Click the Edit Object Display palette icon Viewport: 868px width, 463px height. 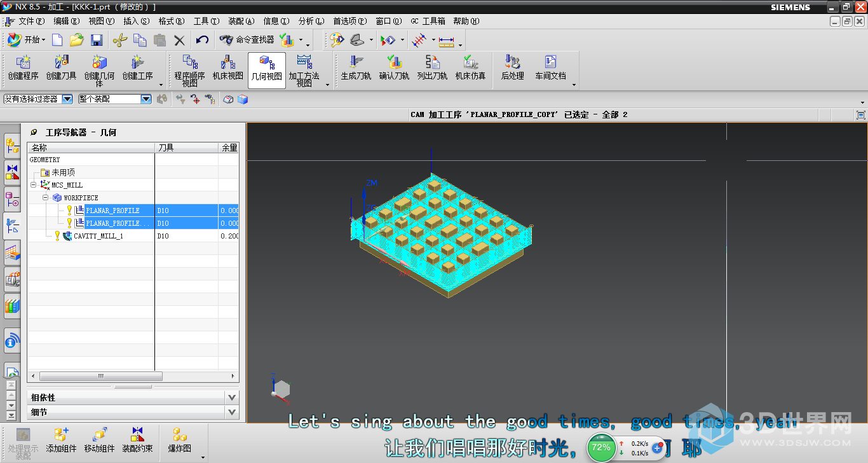point(337,40)
